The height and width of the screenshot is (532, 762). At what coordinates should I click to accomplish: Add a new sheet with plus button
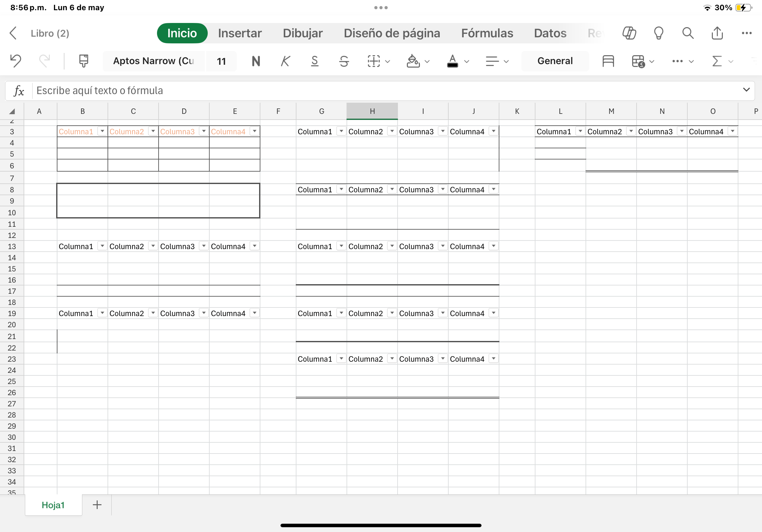[97, 505]
